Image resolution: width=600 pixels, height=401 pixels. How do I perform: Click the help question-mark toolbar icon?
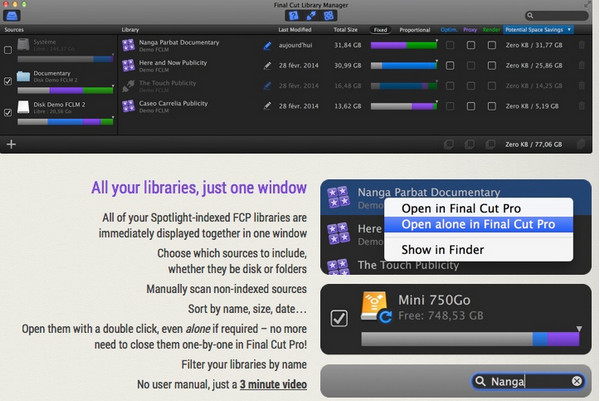293,16
